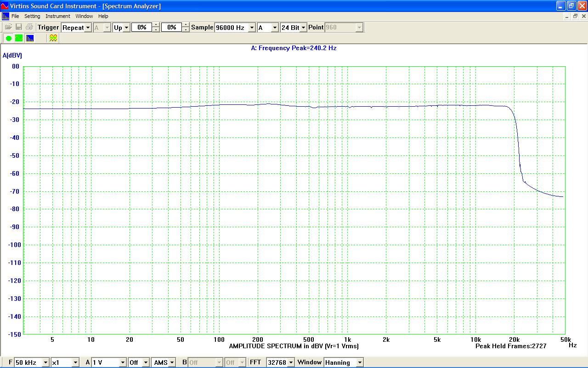Open the 96000 Hz sample rate dropdown
This screenshot has width=588, height=368.
pos(235,28)
